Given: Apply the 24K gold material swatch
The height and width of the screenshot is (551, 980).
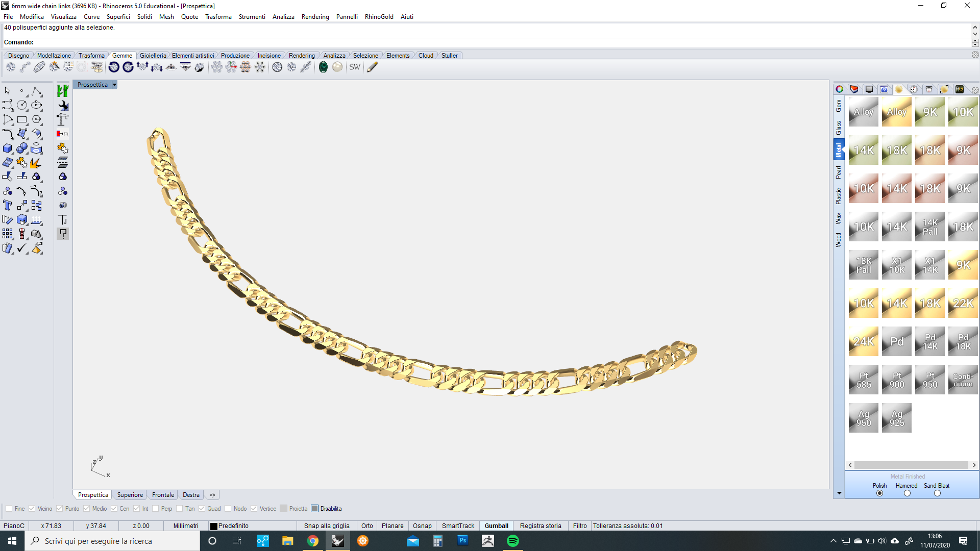Looking at the screenshot, I should pos(863,341).
